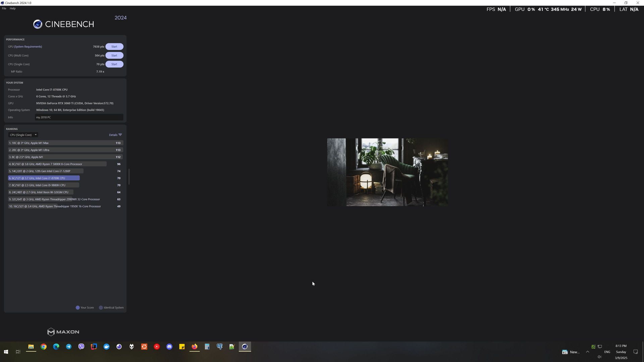Select the Intel Core i7-1280P ranking row

click(x=65, y=171)
